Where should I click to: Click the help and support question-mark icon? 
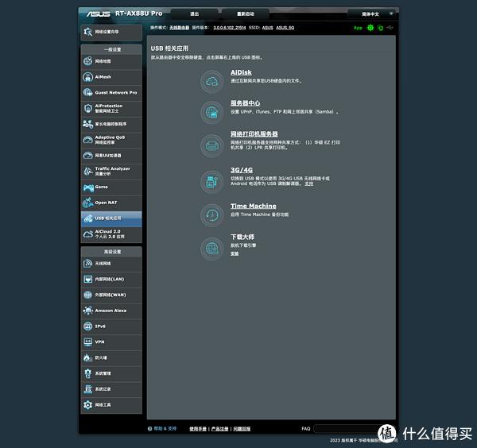click(x=149, y=429)
